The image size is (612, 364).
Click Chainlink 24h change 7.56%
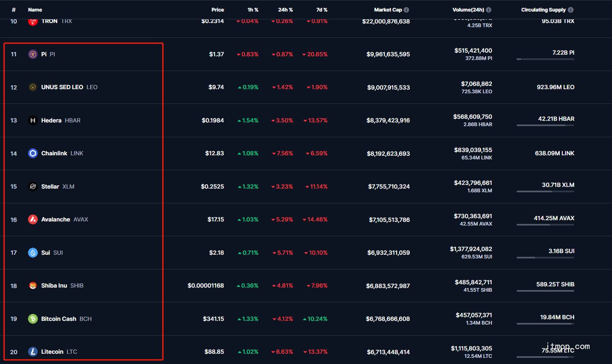point(283,153)
